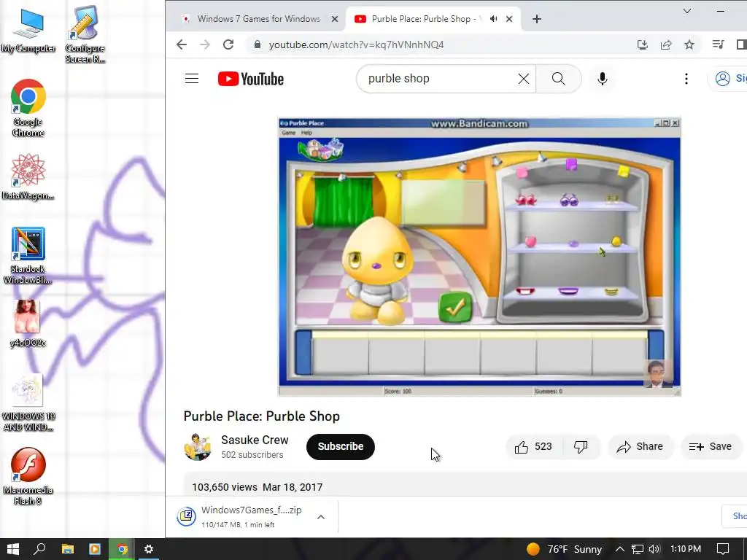Viewport: 747px width, 560px height.
Task: Clear the search box with the X icon
Action: click(x=523, y=79)
